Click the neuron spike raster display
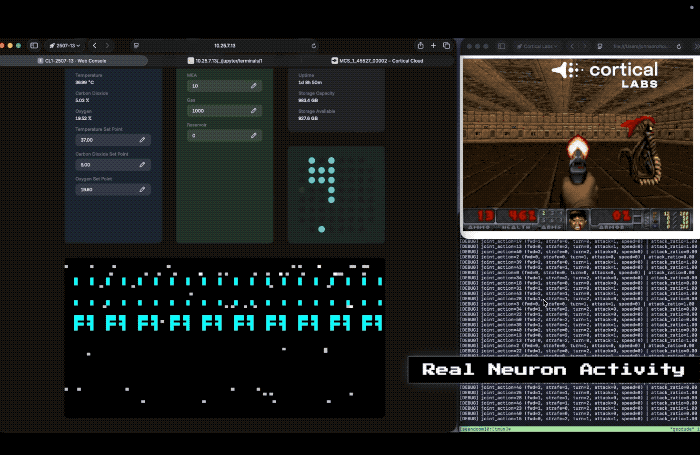 click(225, 338)
